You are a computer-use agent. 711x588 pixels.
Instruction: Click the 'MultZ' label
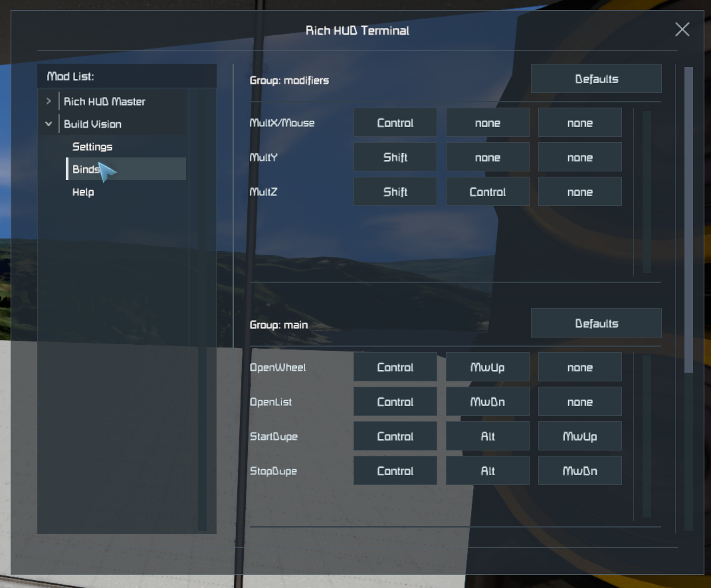pyautogui.click(x=263, y=191)
